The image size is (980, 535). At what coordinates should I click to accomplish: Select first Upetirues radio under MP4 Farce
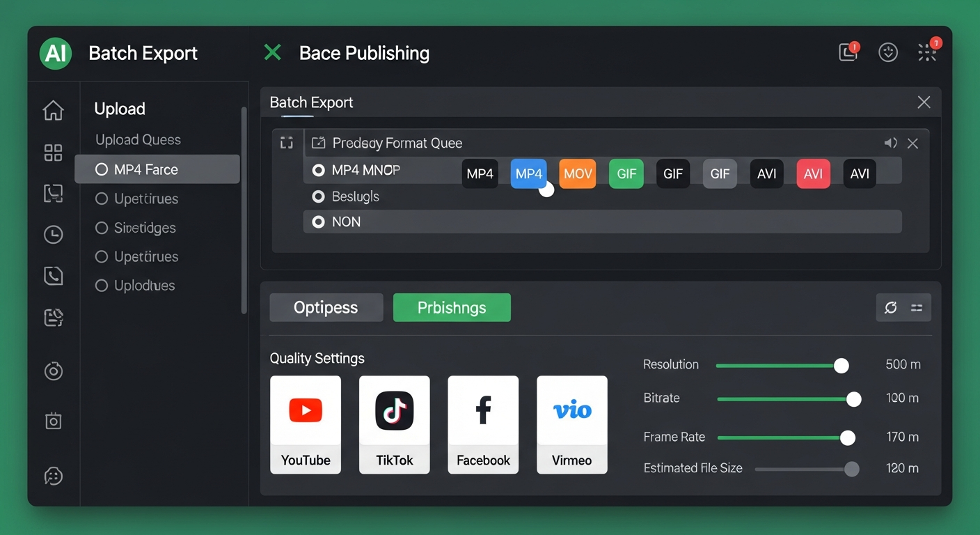pyautogui.click(x=102, y=199)
